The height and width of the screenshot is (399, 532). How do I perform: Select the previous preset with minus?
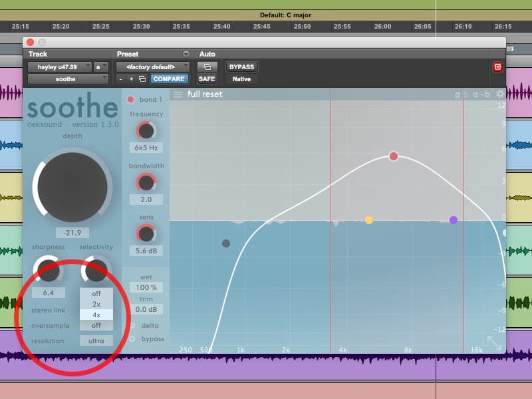point(121,79)
